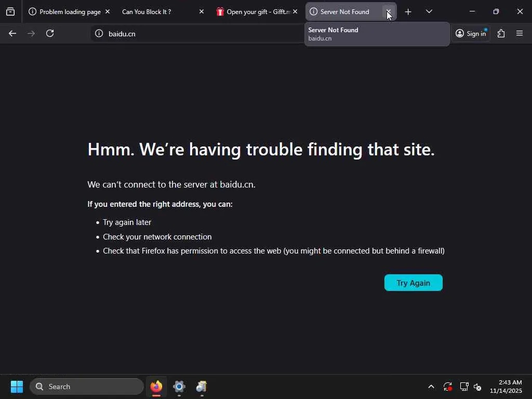Open Settings gear app in taskbar
This screenshot has height=399, width=532.
(179, 387)
